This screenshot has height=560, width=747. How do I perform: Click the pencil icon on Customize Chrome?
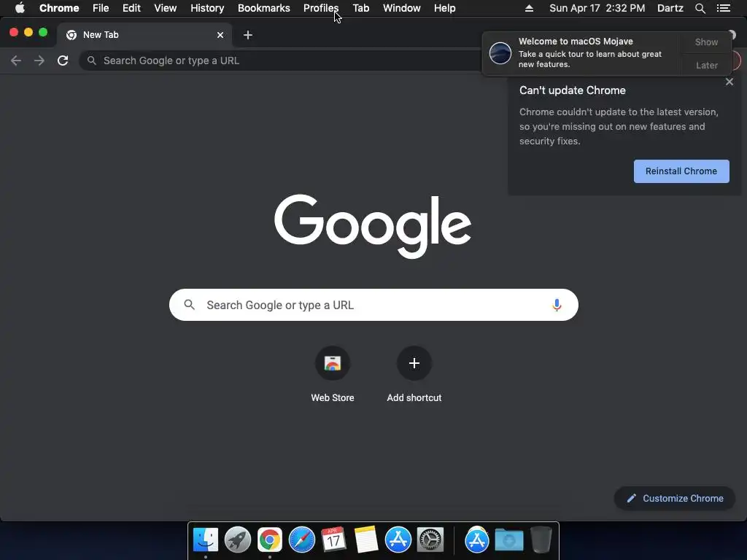click(x=631, y=498)
